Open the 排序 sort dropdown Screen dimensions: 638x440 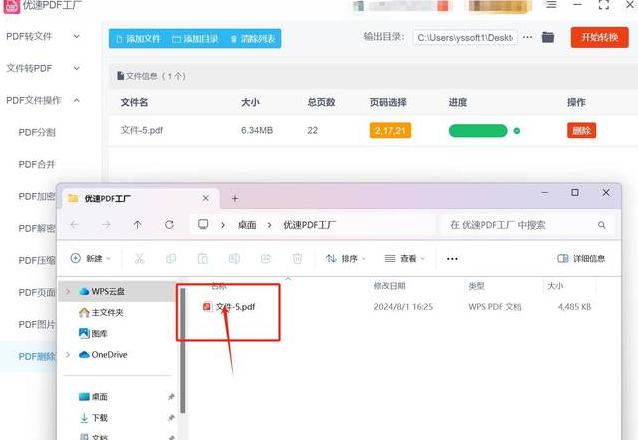click(346, 258)
